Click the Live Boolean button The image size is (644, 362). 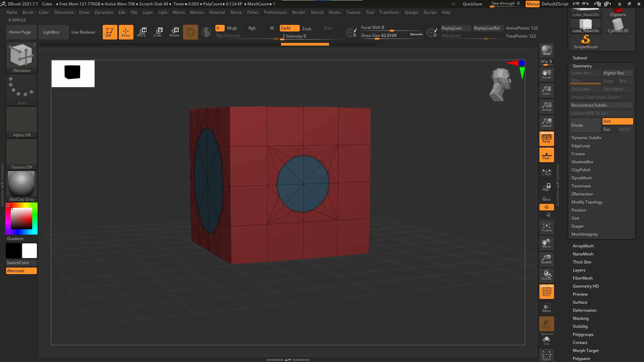click(x=83, y=32)
